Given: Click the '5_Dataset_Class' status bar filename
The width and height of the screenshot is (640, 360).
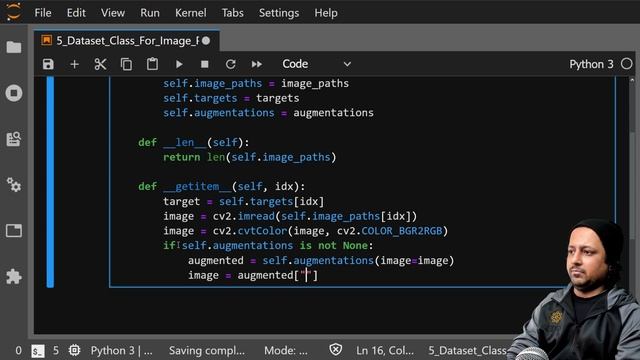Looking at the screenshot, I should click(467, 351).
